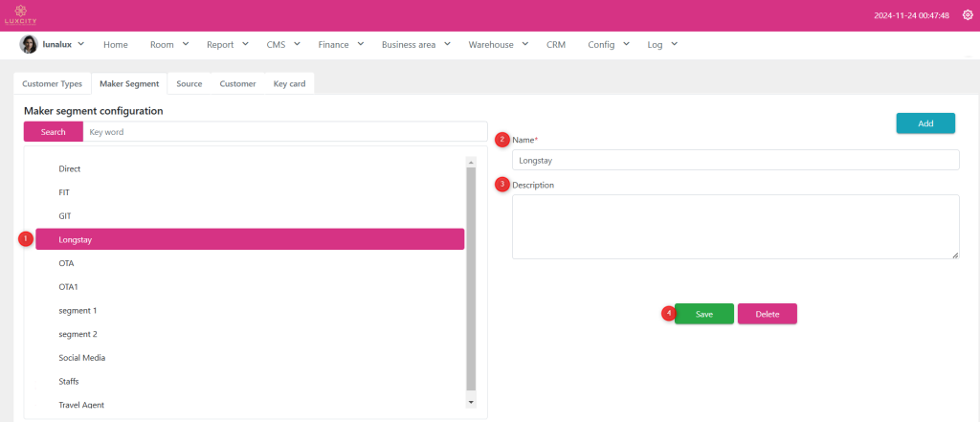The width and height of the screenshot is (980, 422).
Task: Select Social Media in segment list
Action: click(x=82, y=358)
